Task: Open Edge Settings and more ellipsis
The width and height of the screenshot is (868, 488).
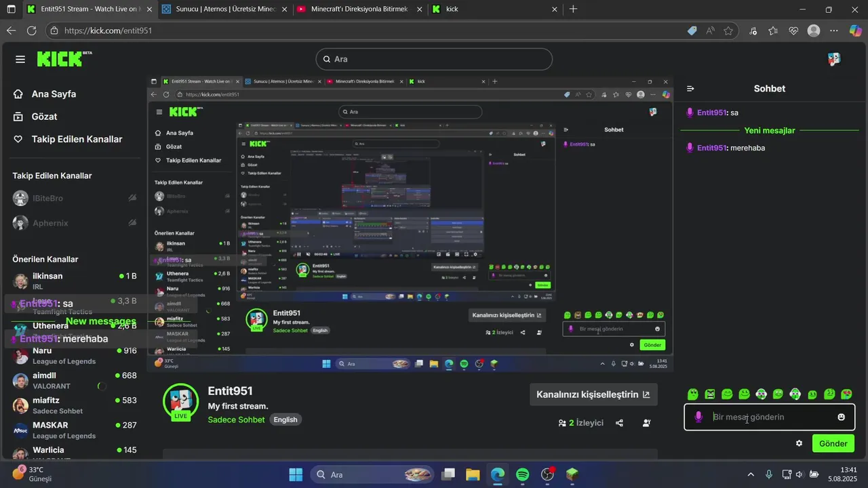Action: tap(834, 30)
